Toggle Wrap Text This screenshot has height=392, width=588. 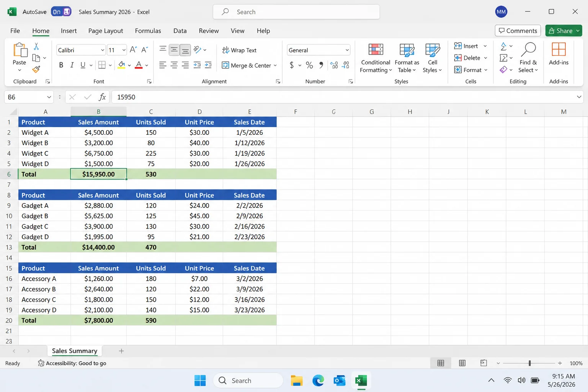click(239, 50)
